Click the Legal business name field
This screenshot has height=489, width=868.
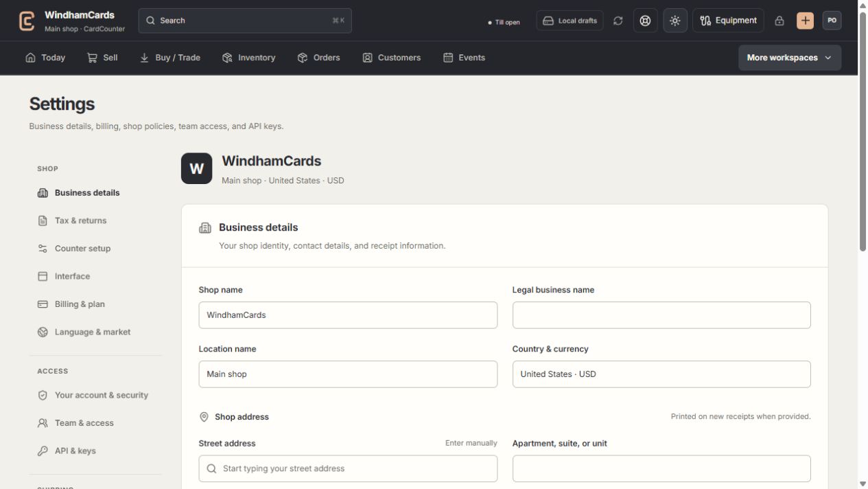pos(661,315)
